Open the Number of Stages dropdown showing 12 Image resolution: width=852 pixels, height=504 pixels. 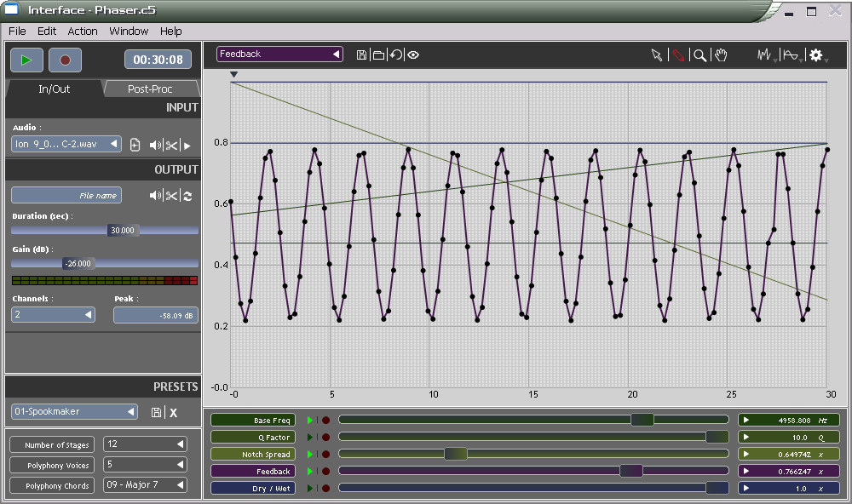(x=145, y=444)
